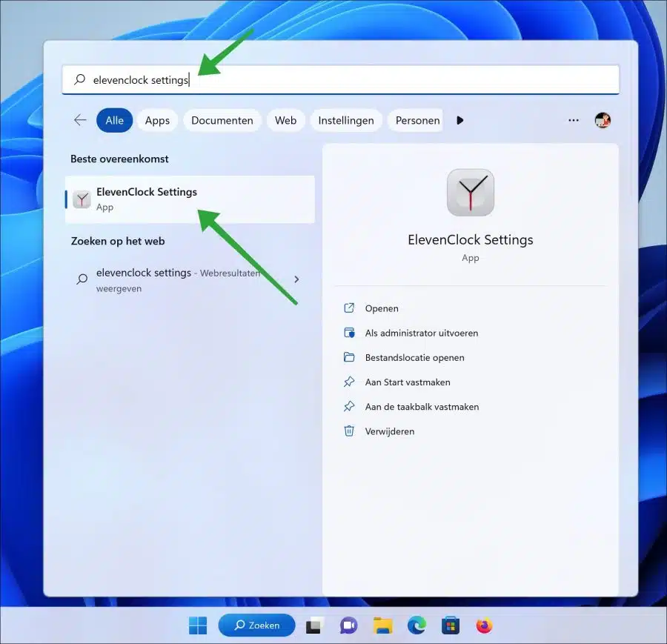Expand web result with chevron arrow
Screen dimensions: 667x644
(296, 279)
